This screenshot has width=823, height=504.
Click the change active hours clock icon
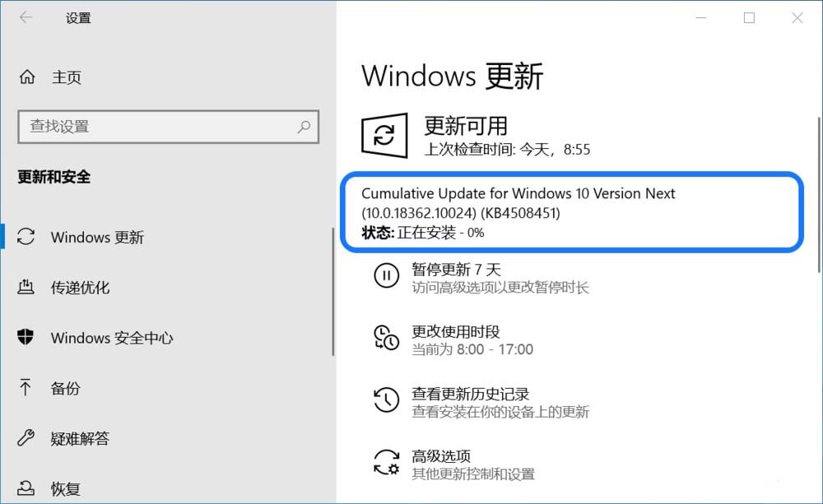[x=386, y=339]
